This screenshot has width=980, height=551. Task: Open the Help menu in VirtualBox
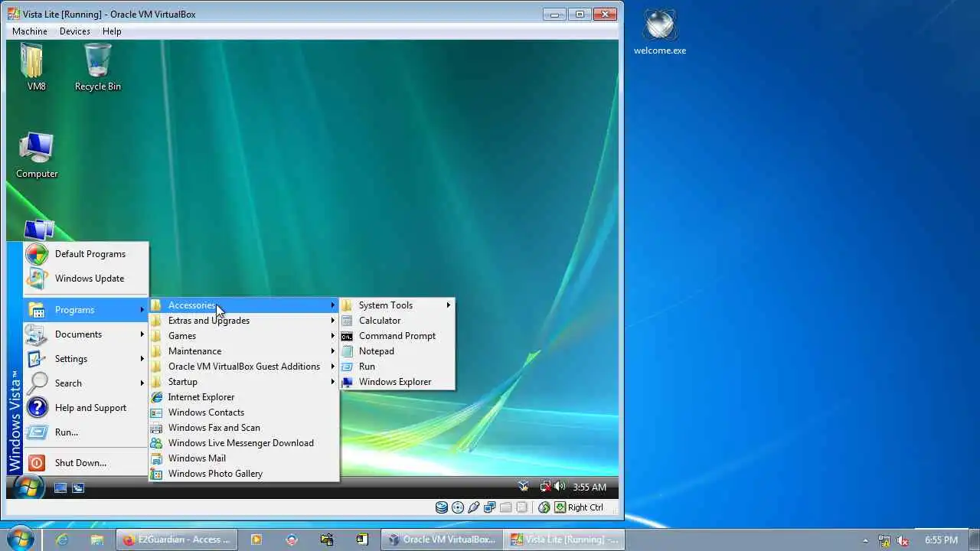(112, 31)
